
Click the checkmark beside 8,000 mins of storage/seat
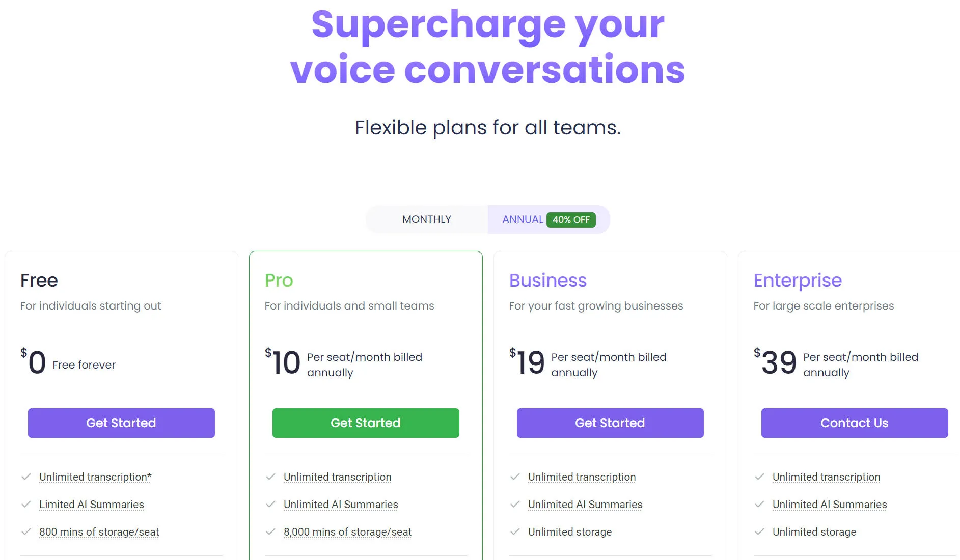(270, 531)
